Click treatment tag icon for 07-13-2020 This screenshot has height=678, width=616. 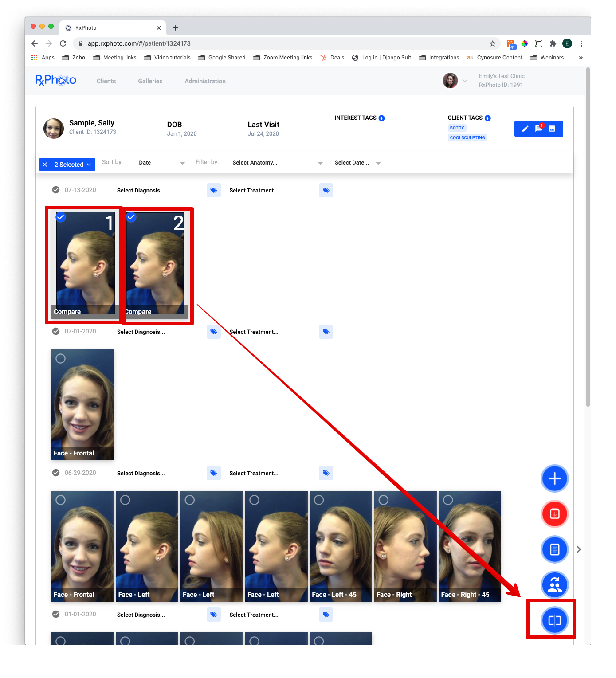(x=326, y=190)
